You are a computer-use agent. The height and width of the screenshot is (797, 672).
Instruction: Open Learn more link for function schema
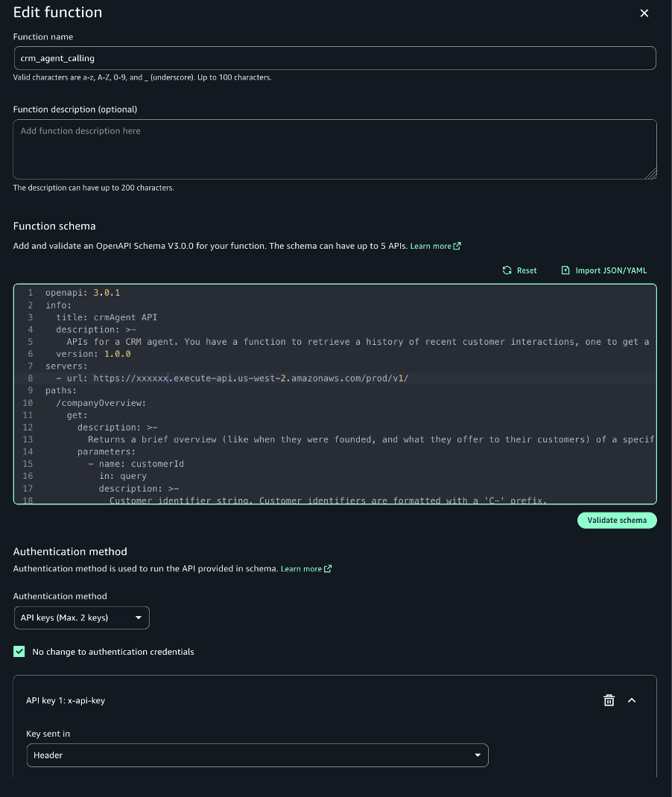pyautogui.click(x=431, y=247)
